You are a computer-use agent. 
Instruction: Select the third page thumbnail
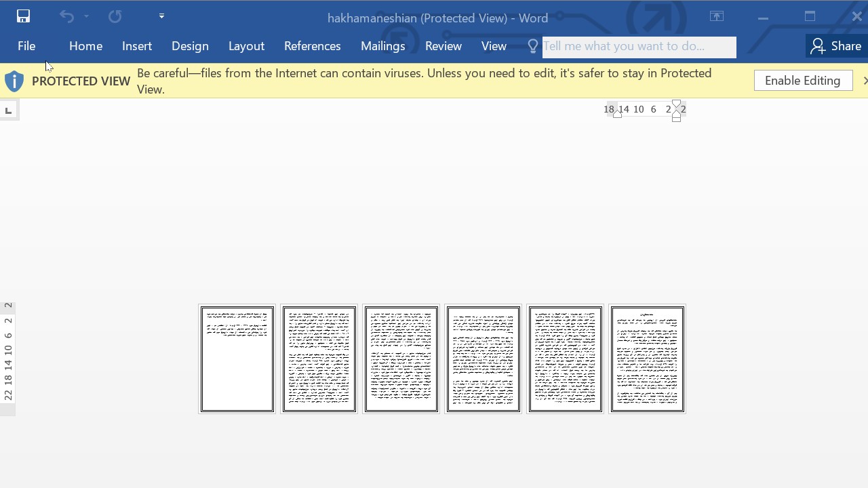point(401,359)
